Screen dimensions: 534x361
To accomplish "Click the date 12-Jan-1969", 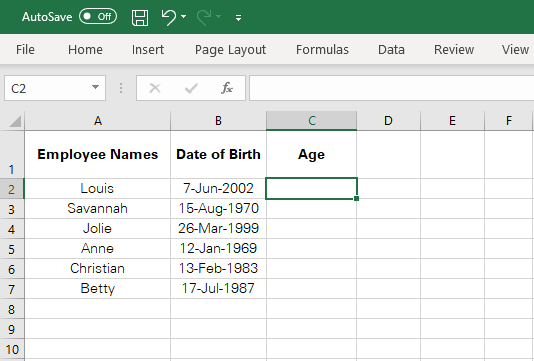I will [x=218, y=249].
